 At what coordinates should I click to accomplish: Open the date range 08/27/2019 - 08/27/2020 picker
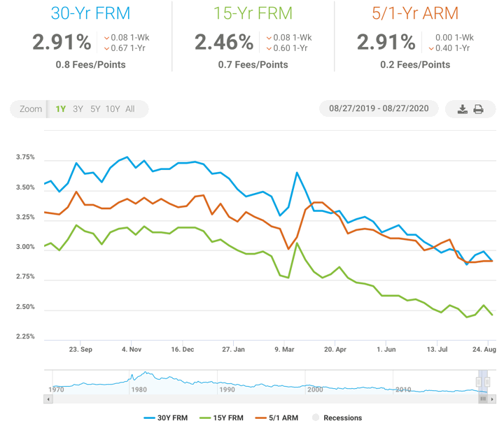pyautogui.click(x=379, y=109)
